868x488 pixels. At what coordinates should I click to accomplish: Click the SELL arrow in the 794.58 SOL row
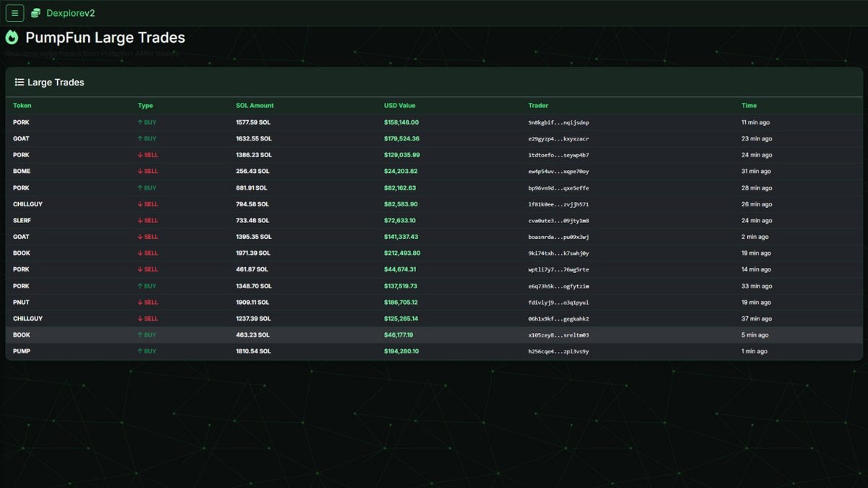click(140, 204)
